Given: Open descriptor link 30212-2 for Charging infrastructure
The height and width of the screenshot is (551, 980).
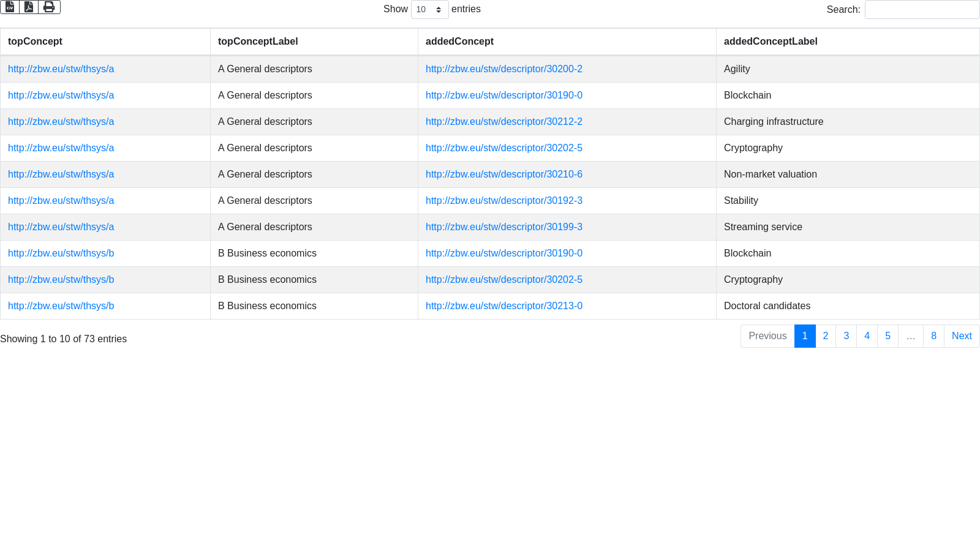Looking at the screenshot, I should [x=503, y=122].
